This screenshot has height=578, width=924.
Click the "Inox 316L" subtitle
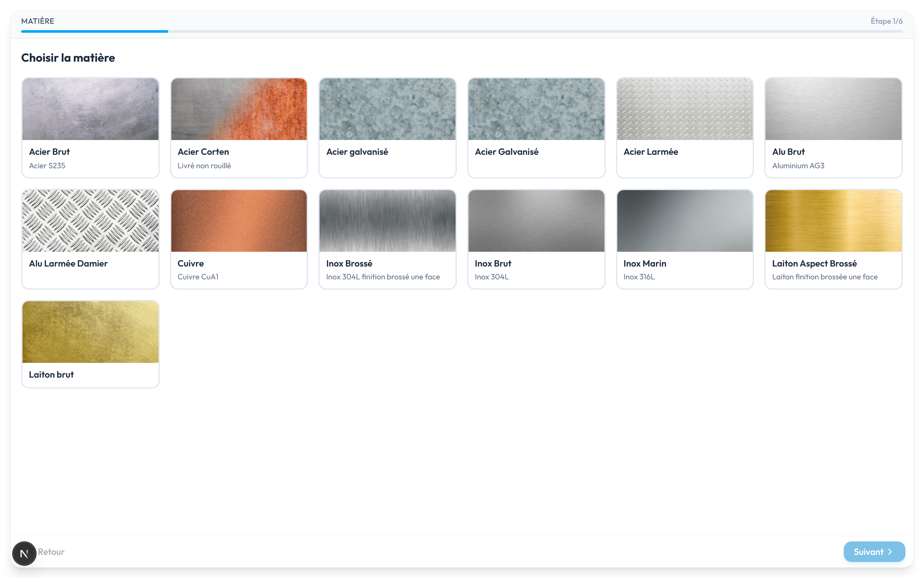(639, 277)
